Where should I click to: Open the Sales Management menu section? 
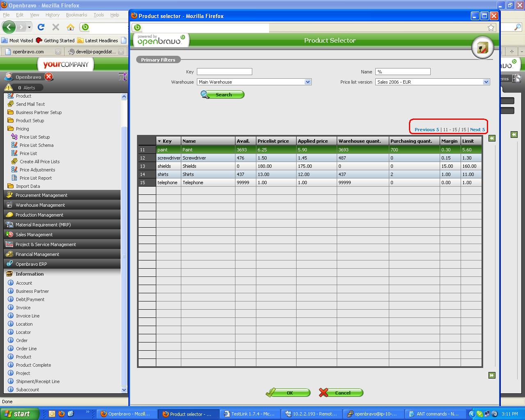click(x=34, y=235)
